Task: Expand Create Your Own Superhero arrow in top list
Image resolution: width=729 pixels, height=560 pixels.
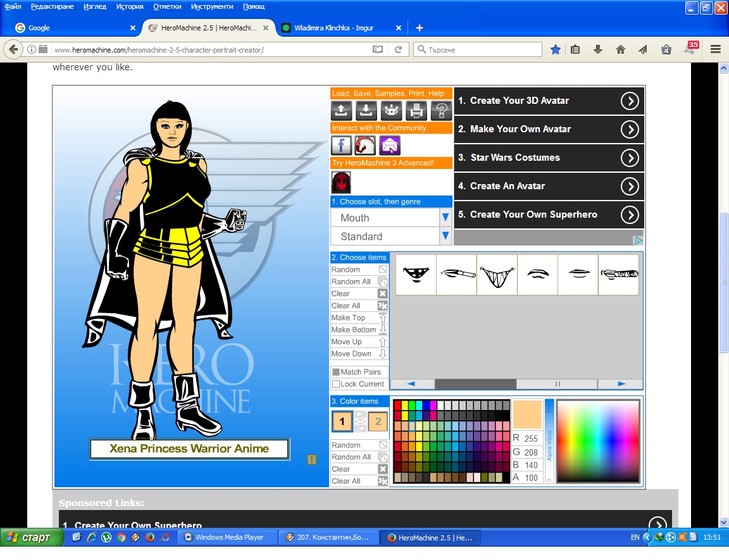Action: click(630, 215)
